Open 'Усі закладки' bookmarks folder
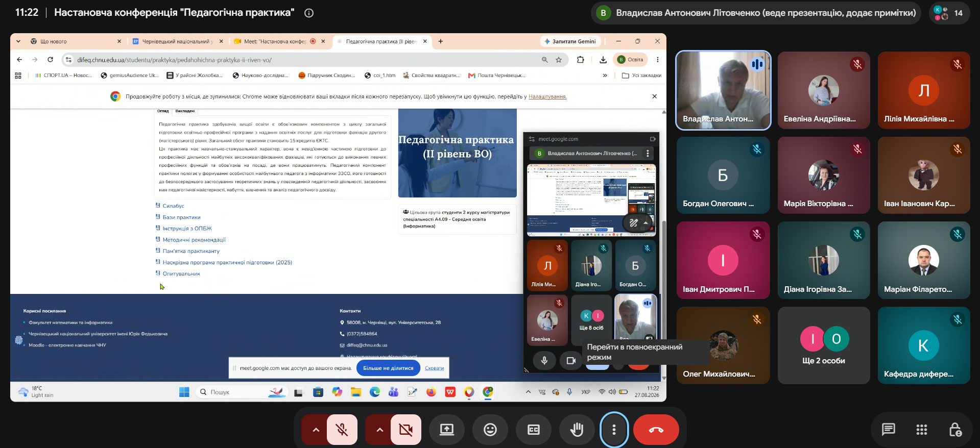 pyautogui.click(x=641, y=76)
